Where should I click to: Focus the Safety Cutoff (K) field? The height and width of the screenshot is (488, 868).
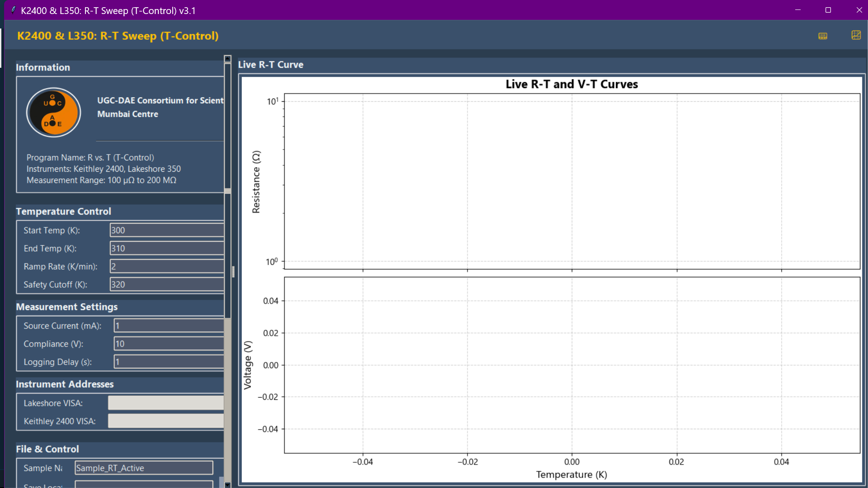(167, 285)
